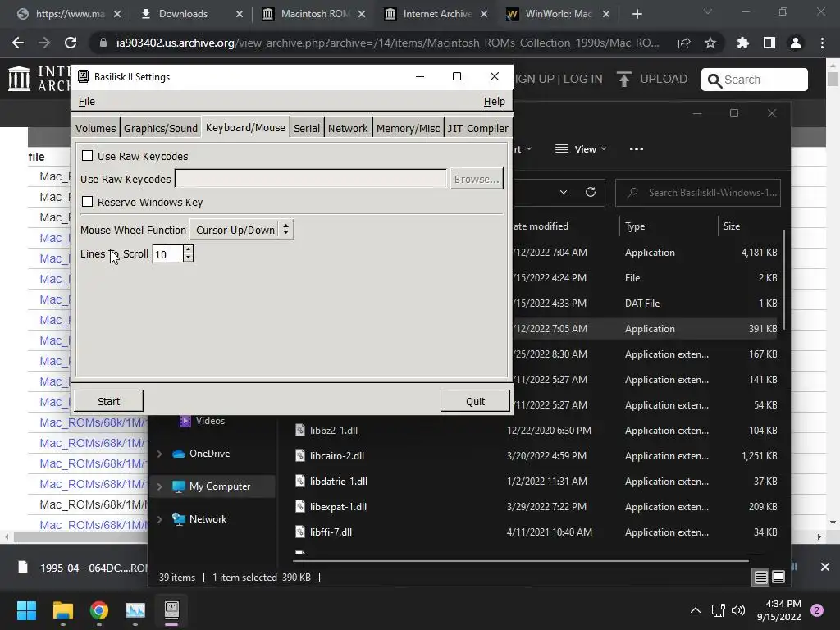
Task: Open the JIT Compiler tab
Action: click(x=478, y=128)
